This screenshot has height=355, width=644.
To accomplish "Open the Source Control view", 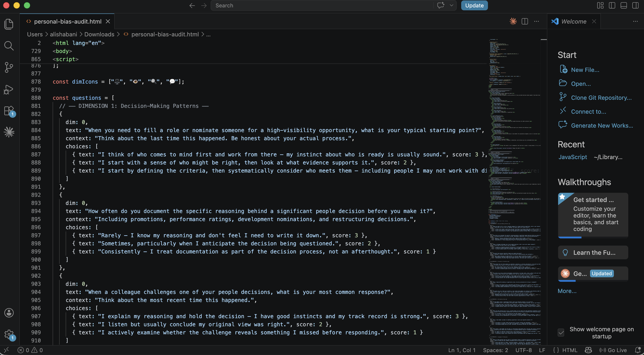I will 9,67.
